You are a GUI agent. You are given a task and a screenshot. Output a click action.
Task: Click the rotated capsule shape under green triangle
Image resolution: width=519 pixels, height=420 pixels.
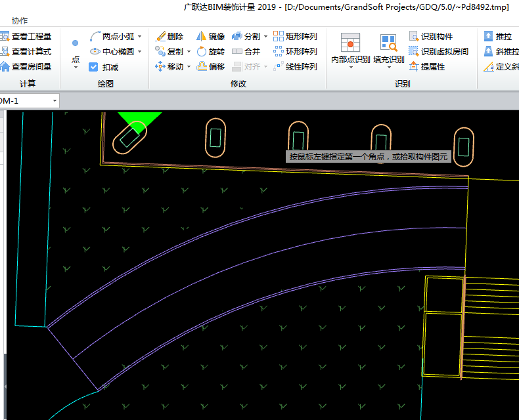tap(129, 138)
